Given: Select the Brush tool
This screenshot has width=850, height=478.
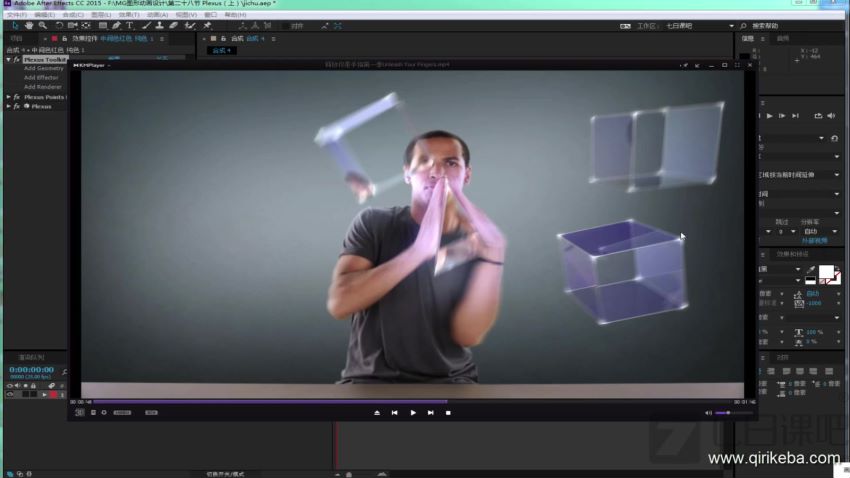Looking at the screenshot, I should 146,25.
